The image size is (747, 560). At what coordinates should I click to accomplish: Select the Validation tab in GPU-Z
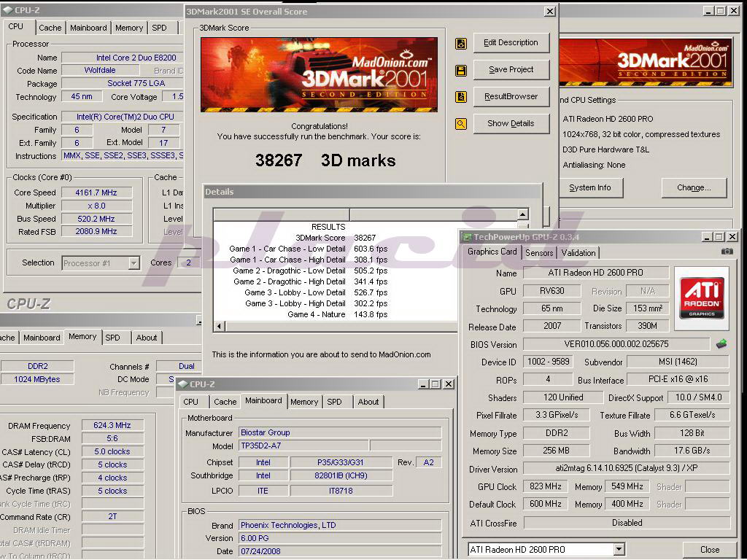[x=578, y=253]
